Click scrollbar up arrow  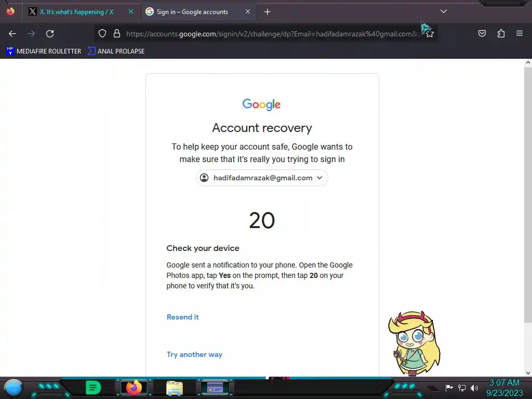click(528, 62)
